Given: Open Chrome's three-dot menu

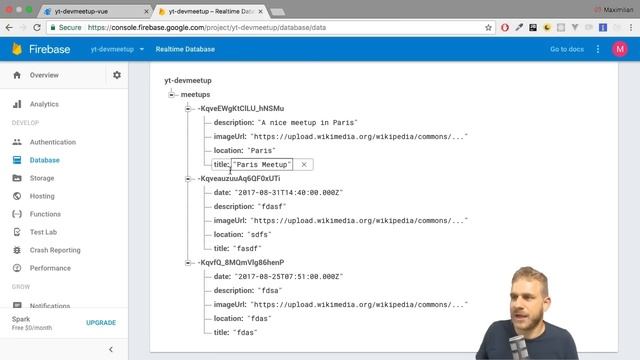Looking at the screenshot, I should coord(631,28).
